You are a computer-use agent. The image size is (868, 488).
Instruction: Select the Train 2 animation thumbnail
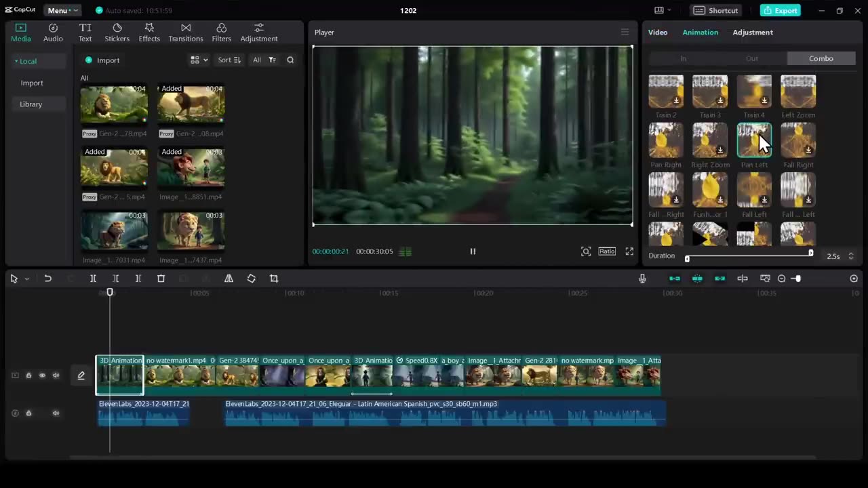point(666,92)
